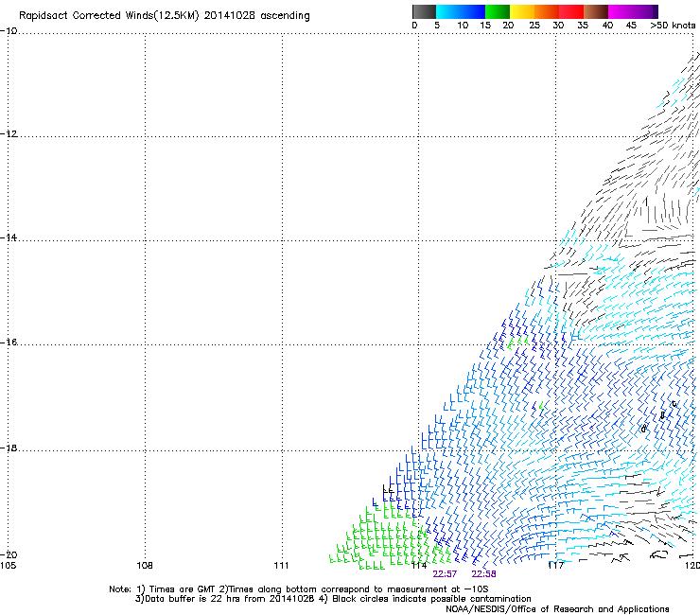Select the red 30-35 knots color swatch
Image resolution: width=700 pixels, height=615 pixels.
[571, 11]
